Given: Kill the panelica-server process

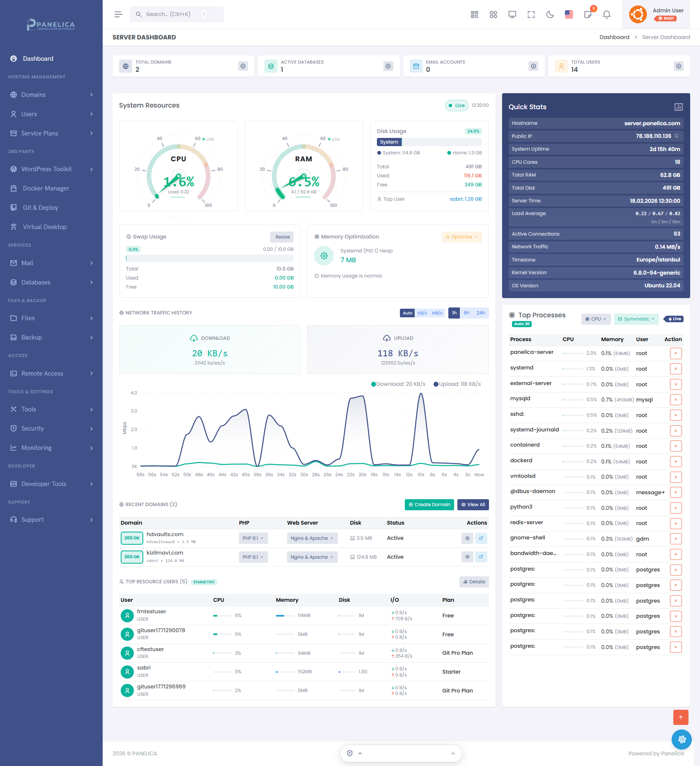Looking at the screenshot, I should tap(675, 353).
